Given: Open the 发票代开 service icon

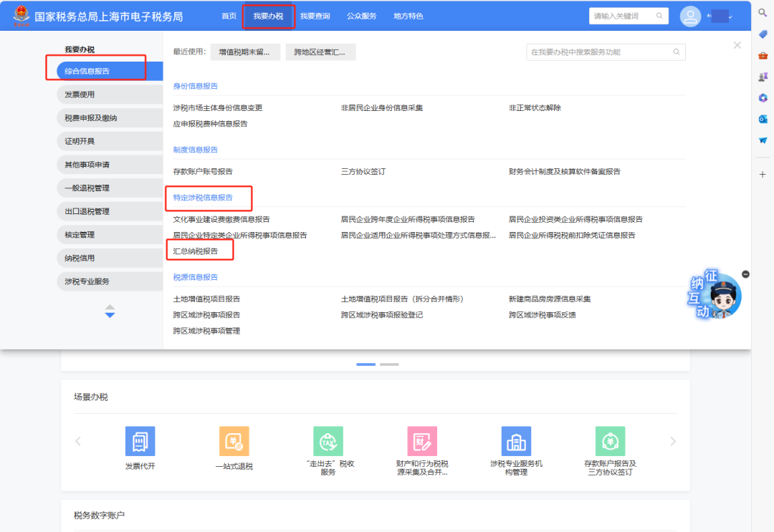Looking at the screenshot, I should pyautogui.click(x=140, y=441).
